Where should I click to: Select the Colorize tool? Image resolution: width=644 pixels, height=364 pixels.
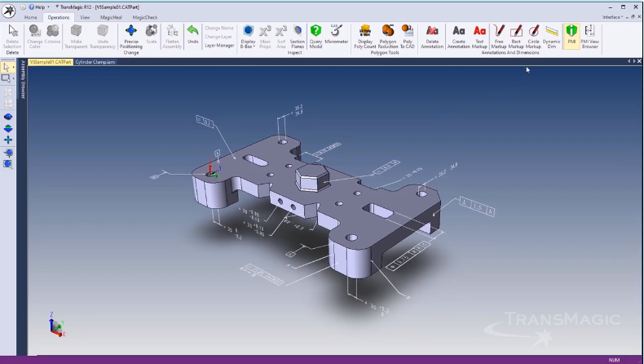(52, 33)
